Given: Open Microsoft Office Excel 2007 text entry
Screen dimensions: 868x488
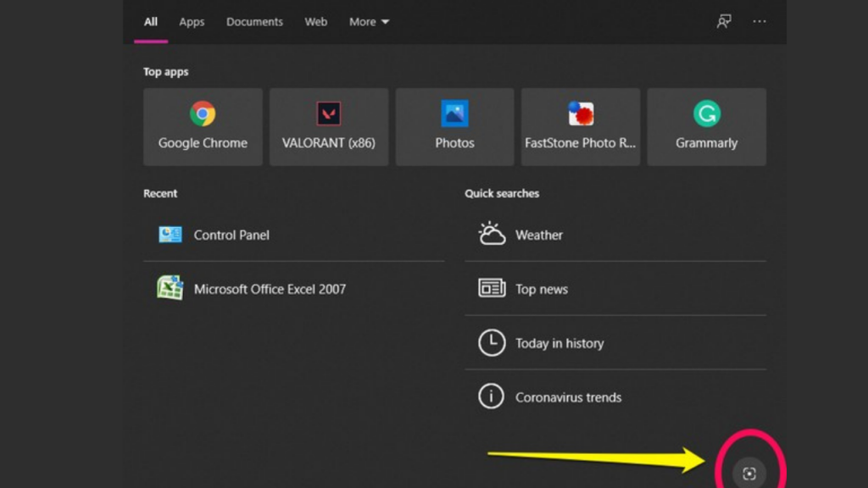Looking at the screenshot, I should point(270,289).
